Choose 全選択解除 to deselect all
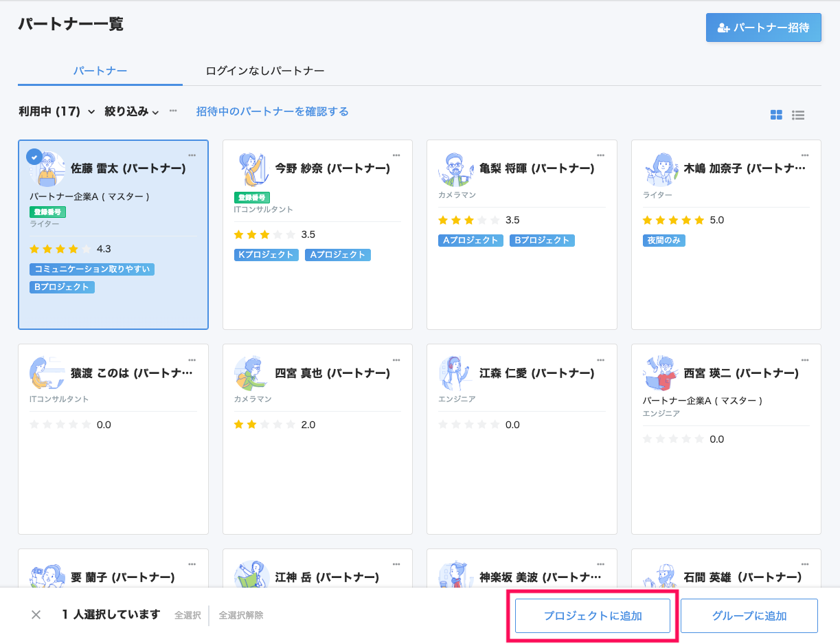 241,616
